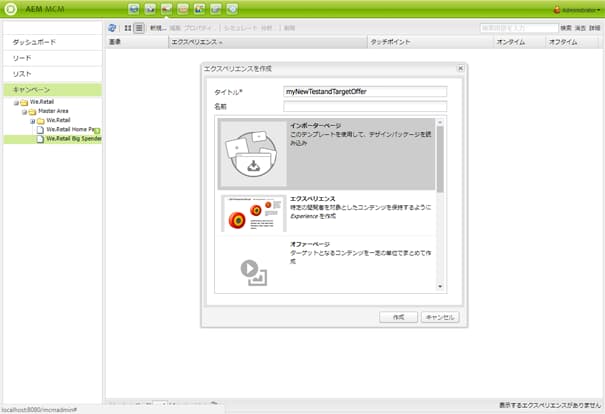Image resolution: width=605 pixels, height=414 pixels.
Task: Click the 検索 search button
Action: [x=566, y=28]
